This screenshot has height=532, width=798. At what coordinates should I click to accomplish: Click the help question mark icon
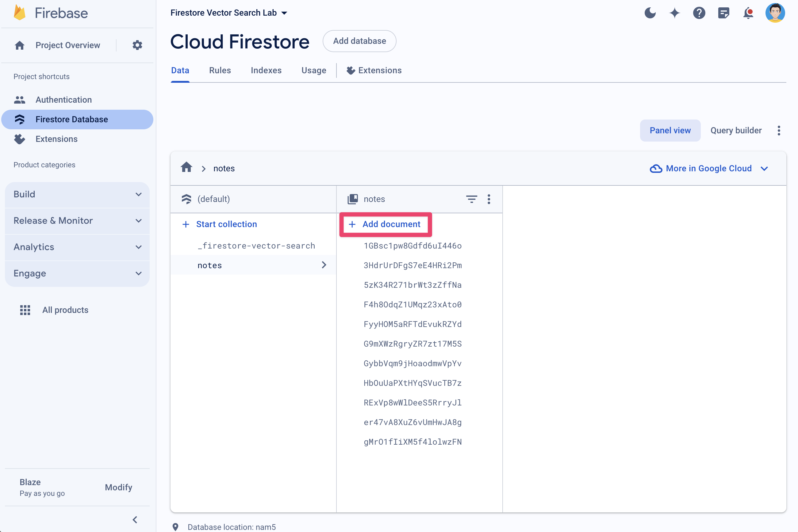click(x=699, y=13)
